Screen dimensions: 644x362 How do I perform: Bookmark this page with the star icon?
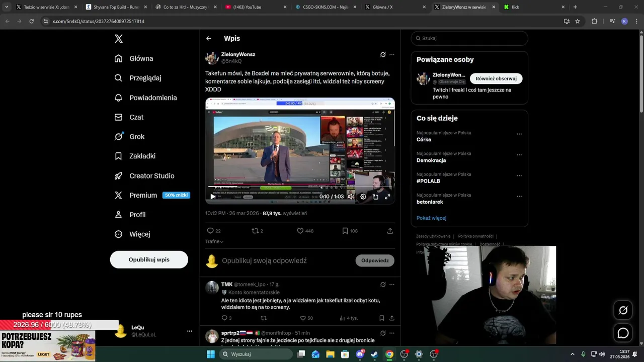pyautogui.click(x=578, y=21)
